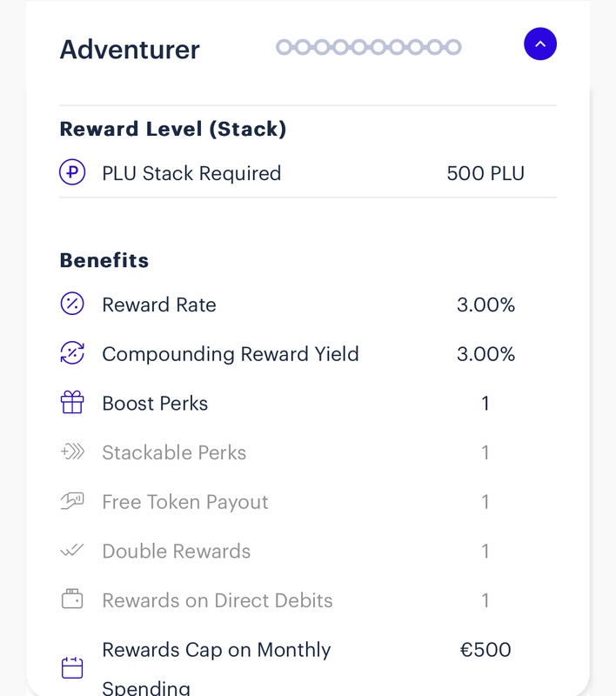Click the Monthly Spending calendar icon

pos(72,667)
